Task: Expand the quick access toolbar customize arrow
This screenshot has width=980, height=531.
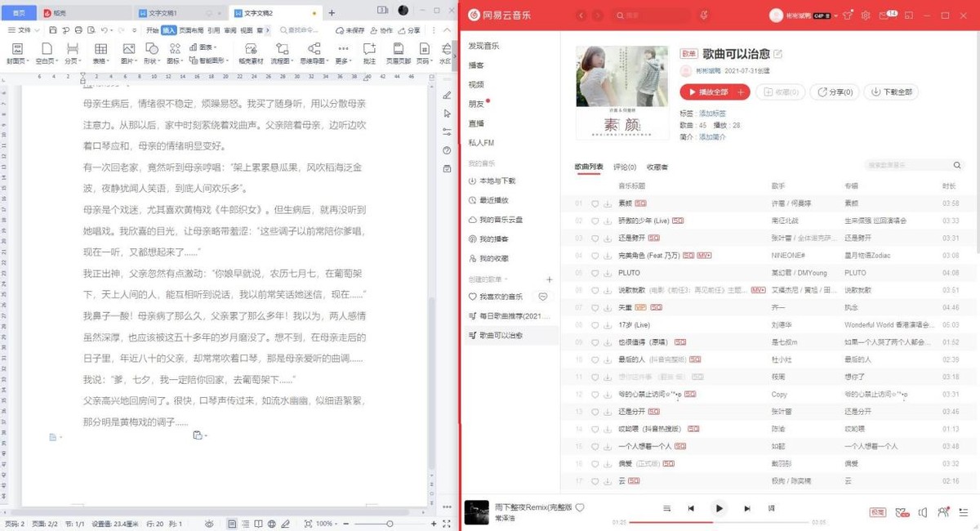Action: (134, 30)
